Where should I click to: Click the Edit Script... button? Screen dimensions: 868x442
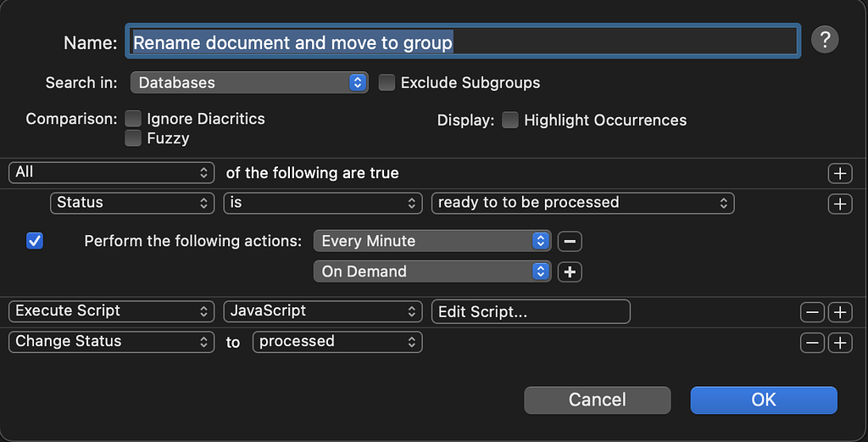tap(530, 311)
